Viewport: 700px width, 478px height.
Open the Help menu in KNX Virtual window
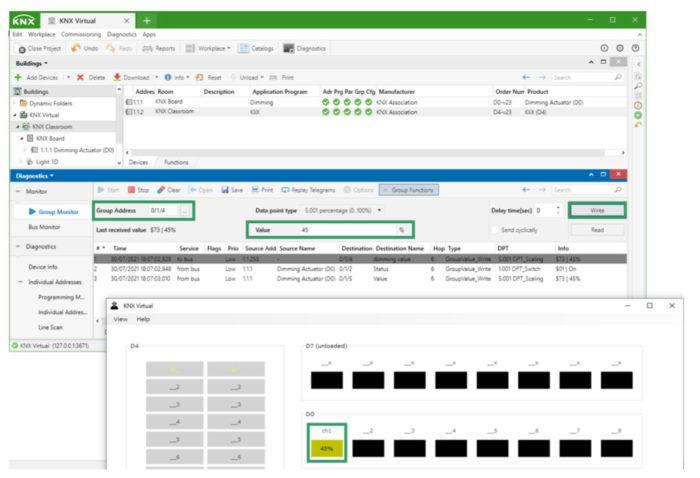pos(143,319)
